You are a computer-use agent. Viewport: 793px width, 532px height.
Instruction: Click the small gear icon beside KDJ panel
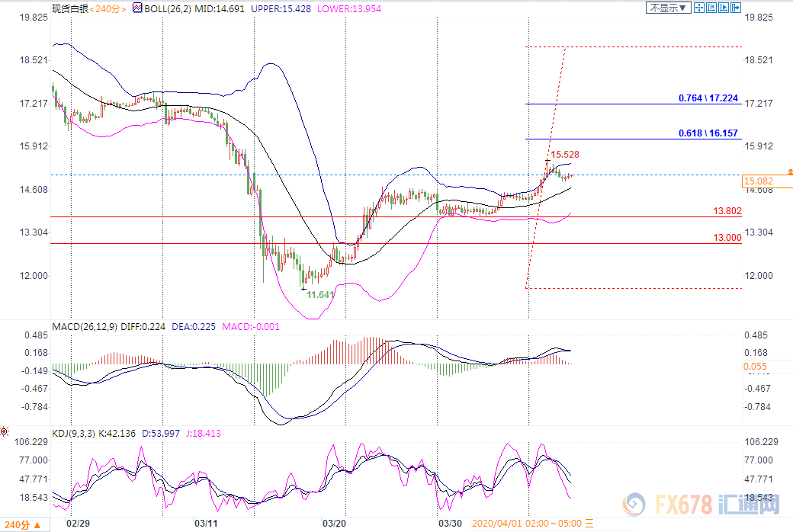[5, 432]
